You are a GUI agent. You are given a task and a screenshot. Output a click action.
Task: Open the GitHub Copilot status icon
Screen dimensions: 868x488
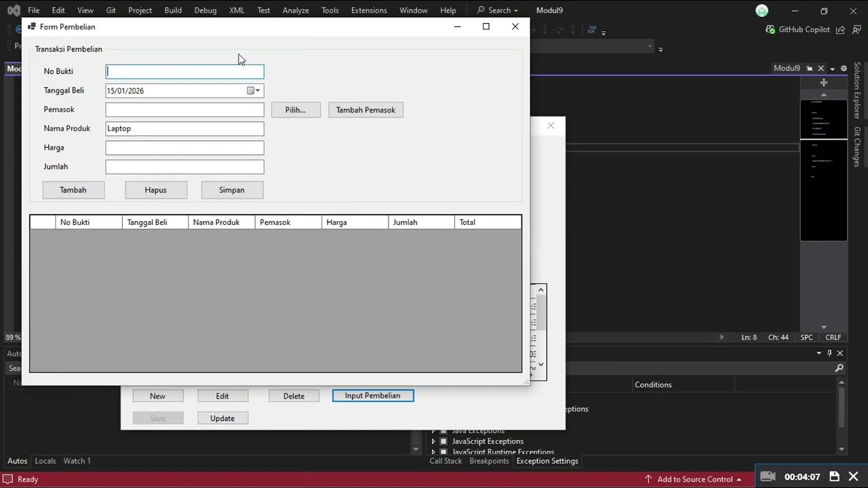(770, 29)
